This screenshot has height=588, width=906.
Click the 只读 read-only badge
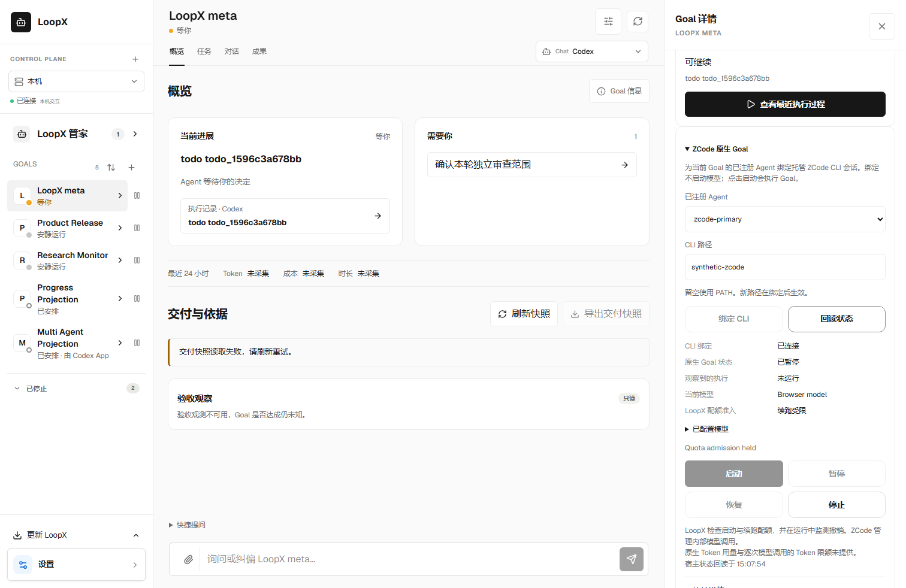(x=629, y=399)
